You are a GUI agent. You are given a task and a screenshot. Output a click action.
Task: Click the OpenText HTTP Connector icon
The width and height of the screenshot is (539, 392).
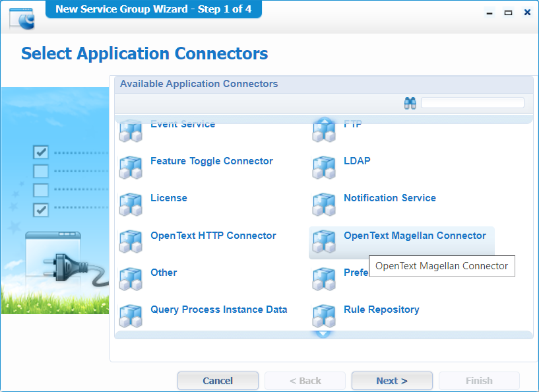(131, 242)
